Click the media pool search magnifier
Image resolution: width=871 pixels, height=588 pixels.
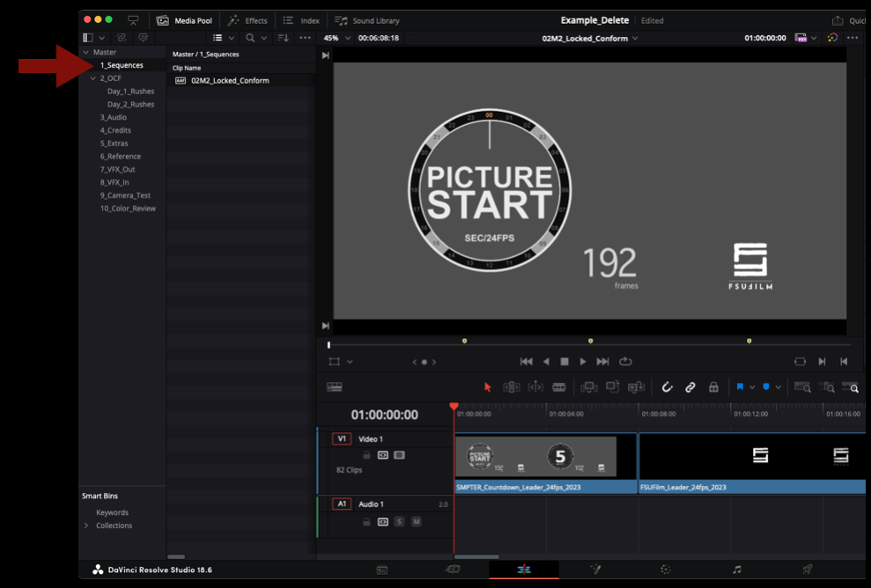tap(250, 38)
